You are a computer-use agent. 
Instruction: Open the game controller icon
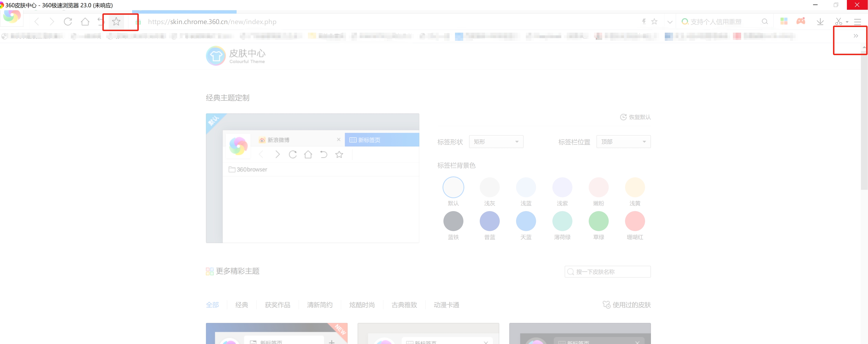[x=801, y=21]
